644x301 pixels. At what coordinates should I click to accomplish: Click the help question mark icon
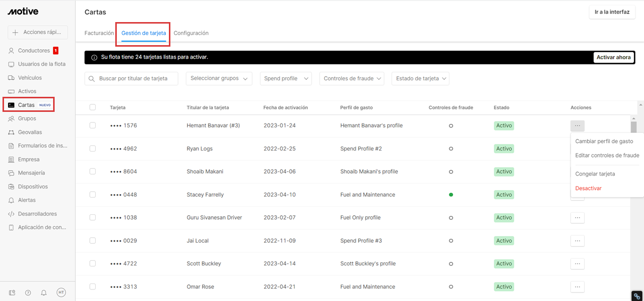(28, 292)
